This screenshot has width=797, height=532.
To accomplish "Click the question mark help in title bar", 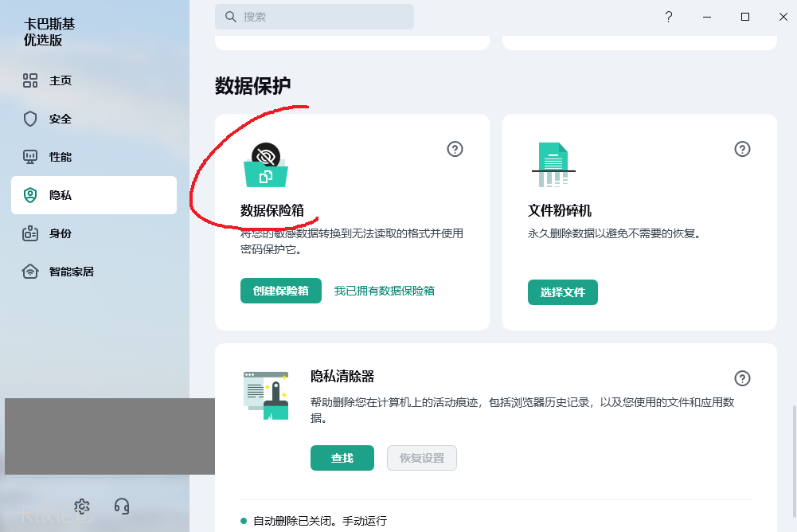I will [x=669, y=17].
